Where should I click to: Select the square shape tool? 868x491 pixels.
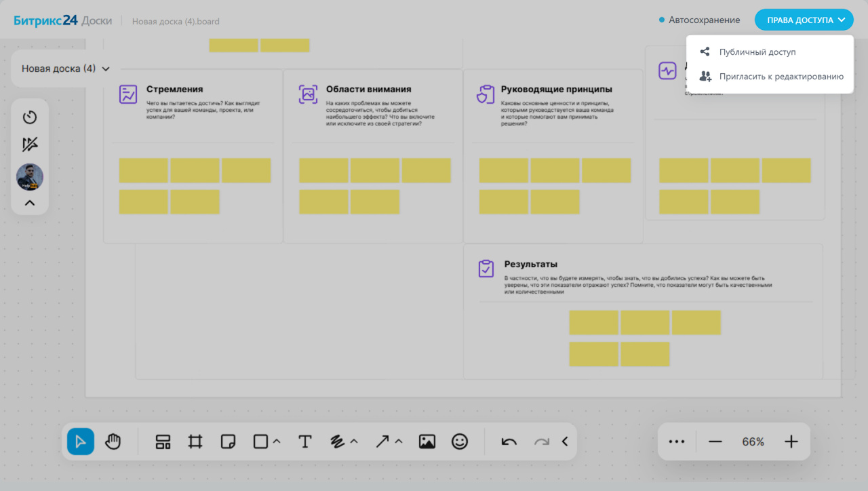tap(260, 441)
